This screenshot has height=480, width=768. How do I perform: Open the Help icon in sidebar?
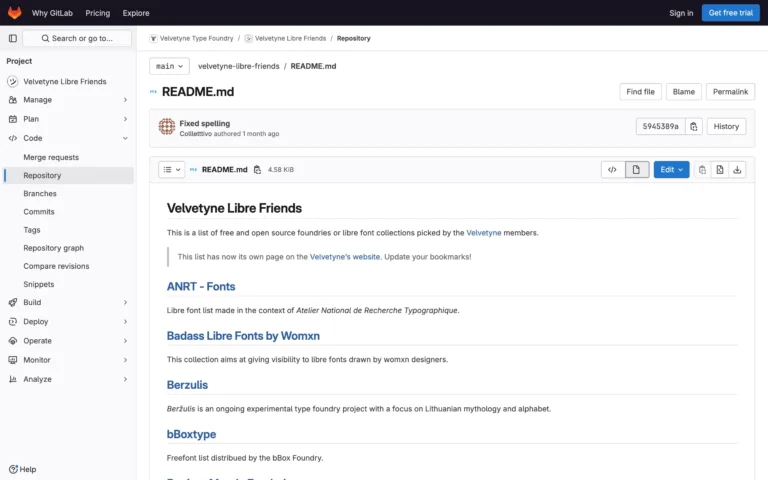tap(23, 469)
